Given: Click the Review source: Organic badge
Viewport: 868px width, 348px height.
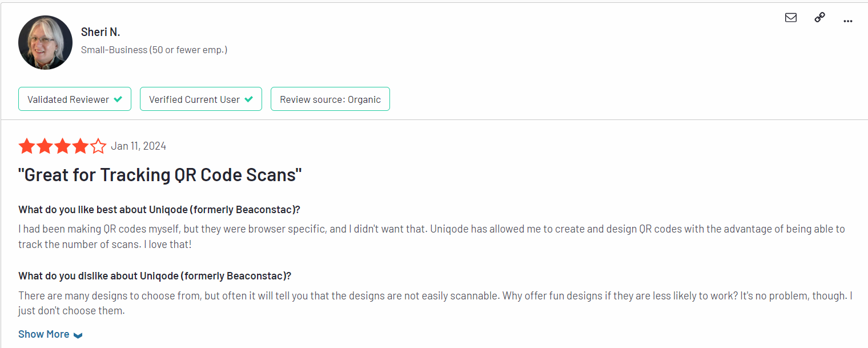Looking at the screenshot, I should (330, 99).
